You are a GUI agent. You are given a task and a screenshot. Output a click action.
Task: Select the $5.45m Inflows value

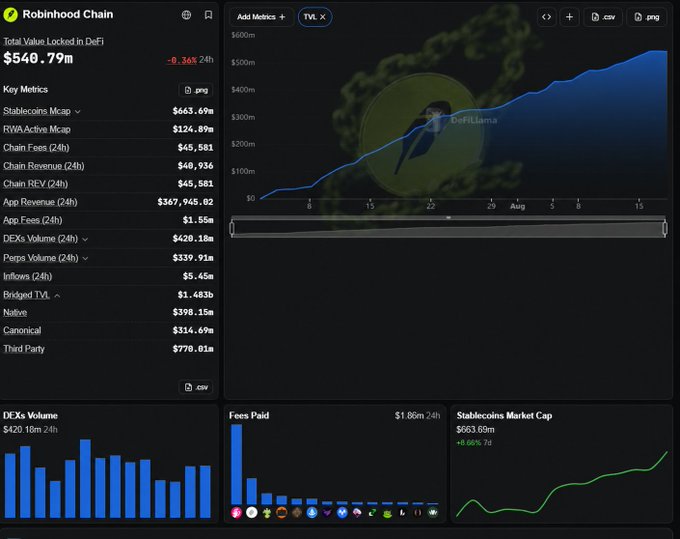pyautogui.click(x=198, y=276)
